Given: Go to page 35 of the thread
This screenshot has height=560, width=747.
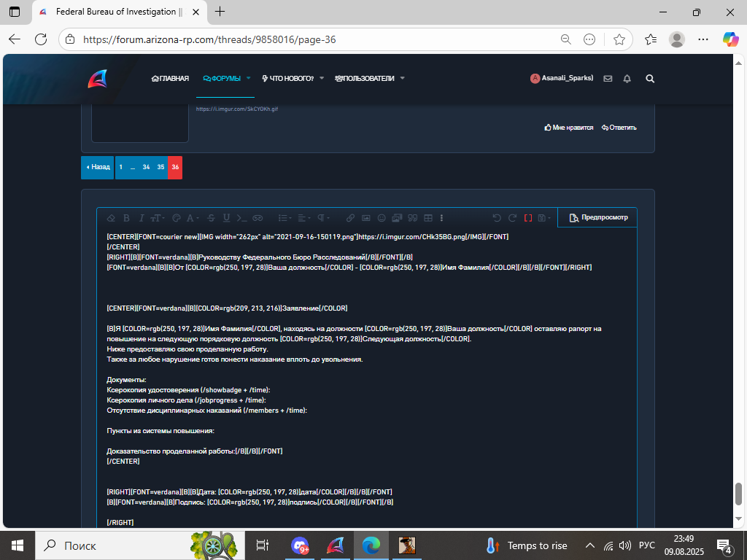Looking at the screenshot, I should (160, 167).
